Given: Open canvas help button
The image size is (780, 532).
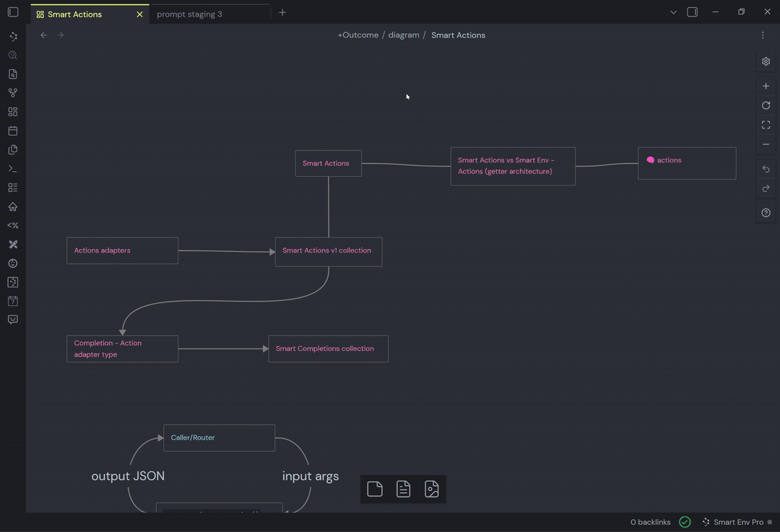Looking at the screenshot, I should 766,213.
